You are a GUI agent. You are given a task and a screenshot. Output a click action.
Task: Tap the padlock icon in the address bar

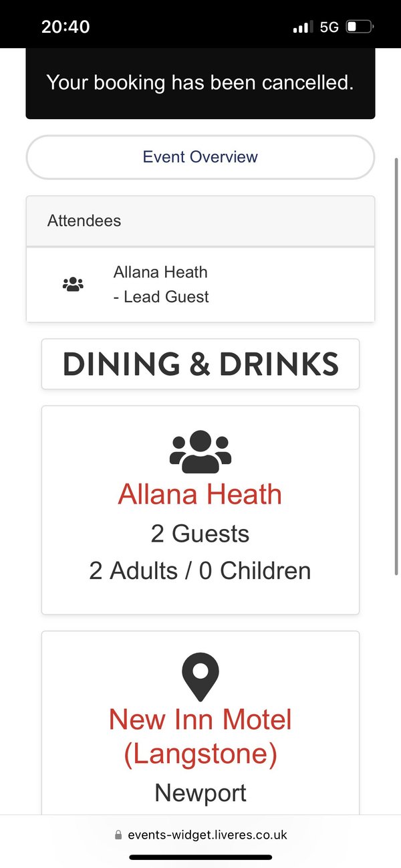119,835
